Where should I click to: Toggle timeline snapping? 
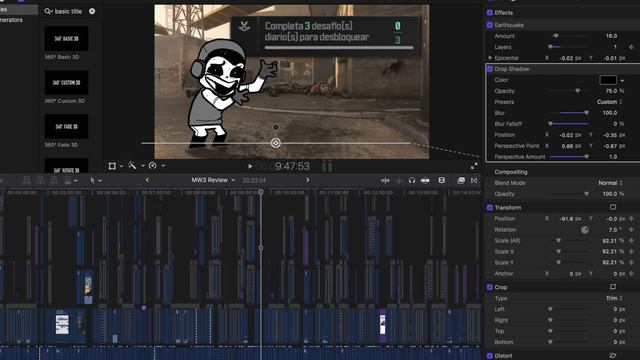tap(425, 180)
